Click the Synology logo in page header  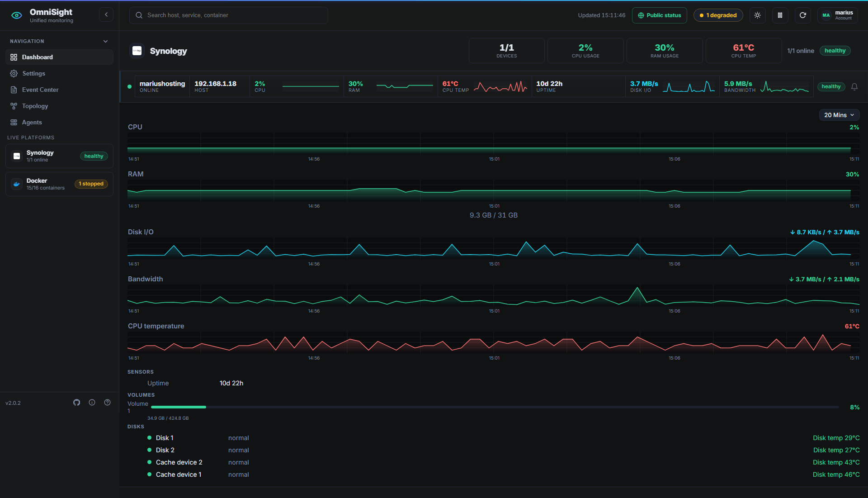(137, 51)
